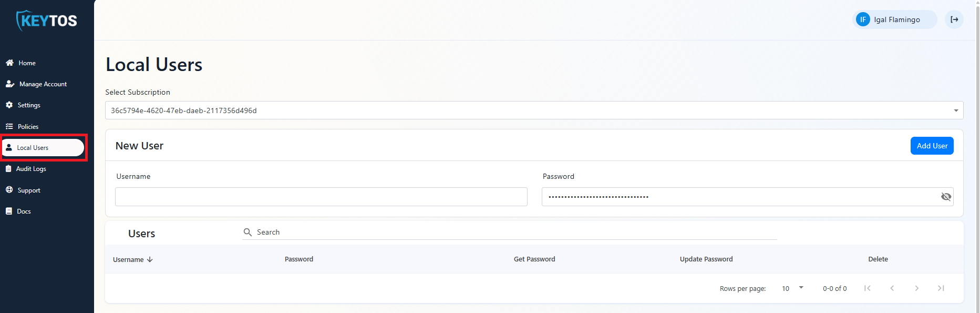Viewport: 980px width, 313px height.
Task: Open Manage Account in sidebar
Action: pos(43,84)
